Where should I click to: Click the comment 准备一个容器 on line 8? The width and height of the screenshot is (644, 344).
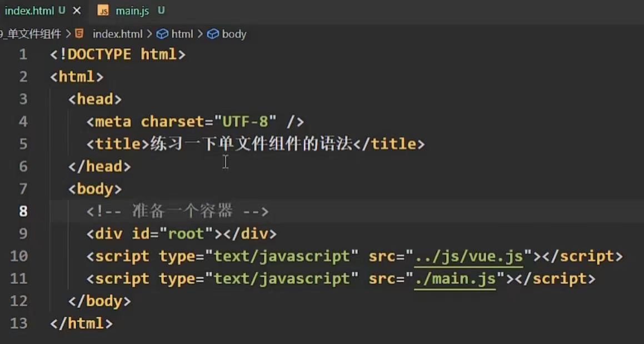click(177, 212)
